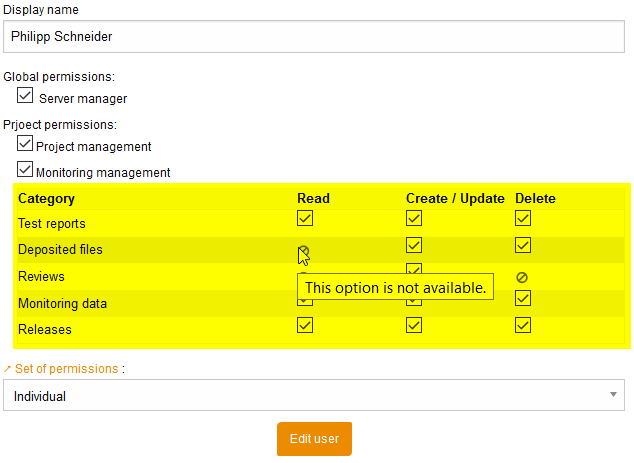Toggle the Monitoring management checkbox

coord(26,170)
